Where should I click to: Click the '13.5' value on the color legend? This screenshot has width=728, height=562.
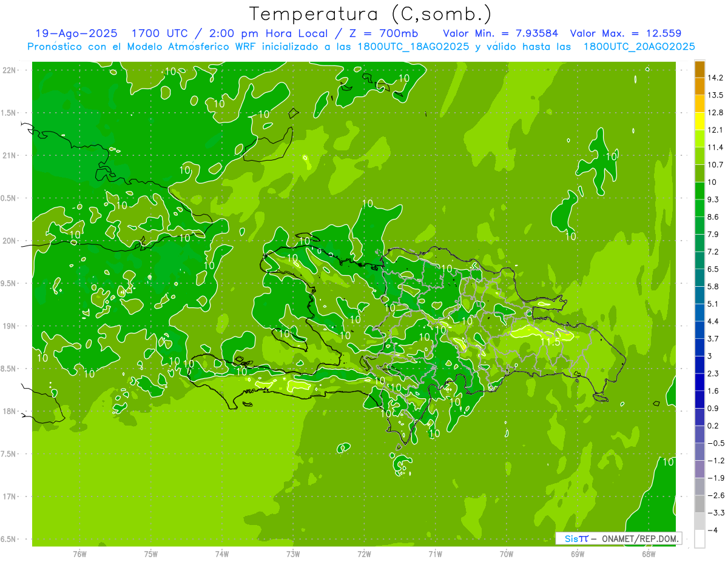716,95
